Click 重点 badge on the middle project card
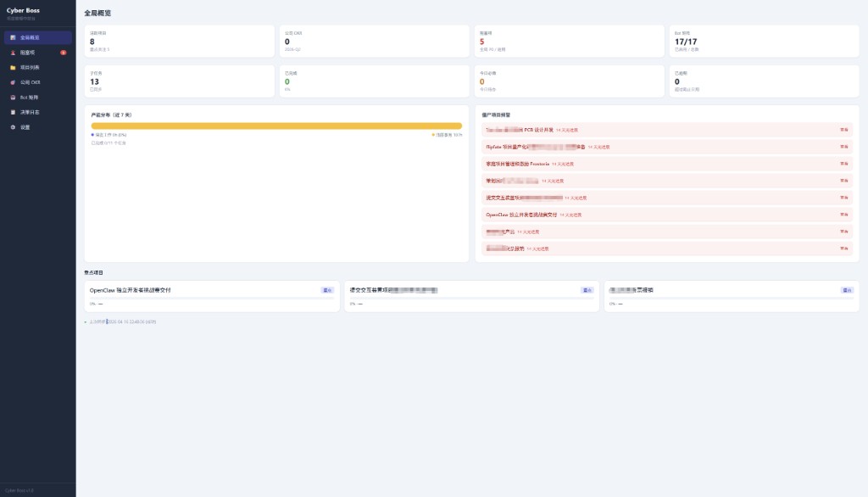This screenshot has height=497, width=868. pyautogui.click(x=587, y=290)
